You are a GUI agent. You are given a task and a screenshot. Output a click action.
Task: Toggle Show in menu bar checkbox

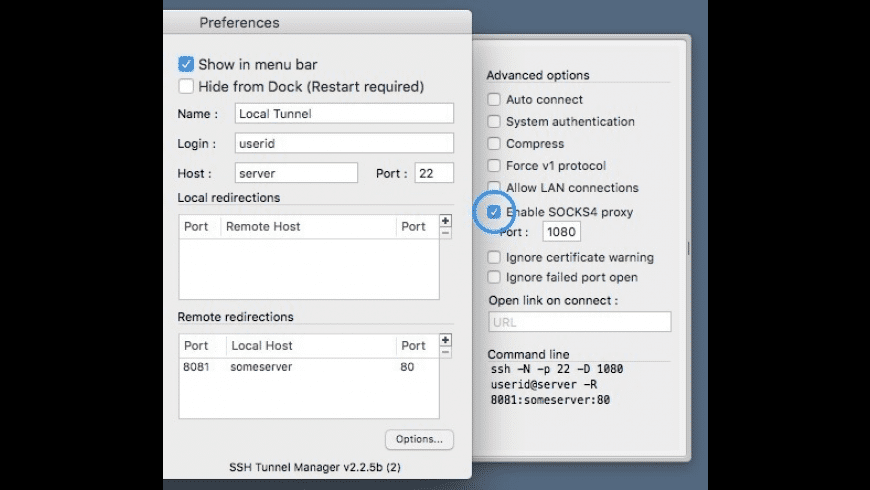pyautogui.click(x=186, y=64)
